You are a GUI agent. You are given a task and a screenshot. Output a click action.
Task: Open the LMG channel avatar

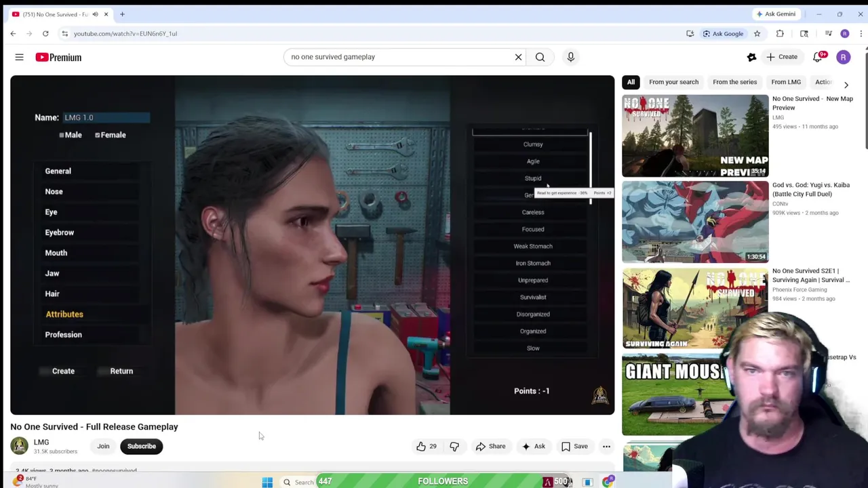click(19, 446)
